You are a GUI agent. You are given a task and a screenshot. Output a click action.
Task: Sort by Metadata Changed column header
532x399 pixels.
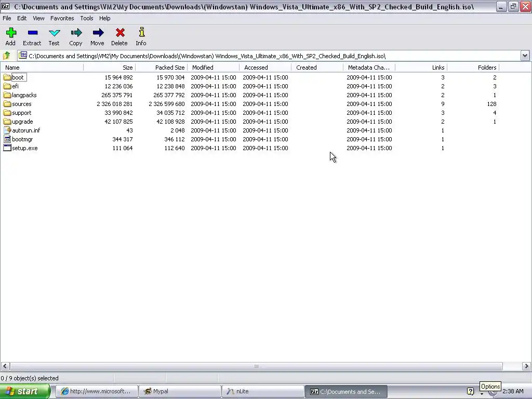[x=369, y=68]
